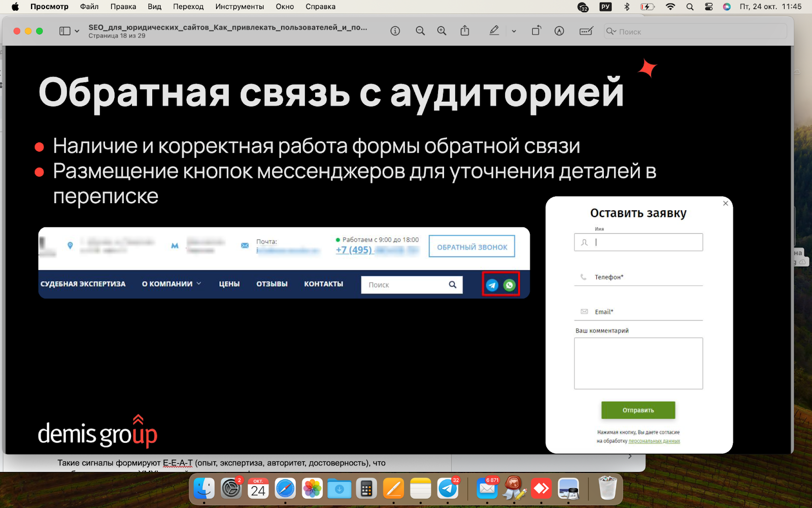Viewport: 812px width, 508px height.
Task: Open Calendar in the Dock
Action: [x=258, y=489]
